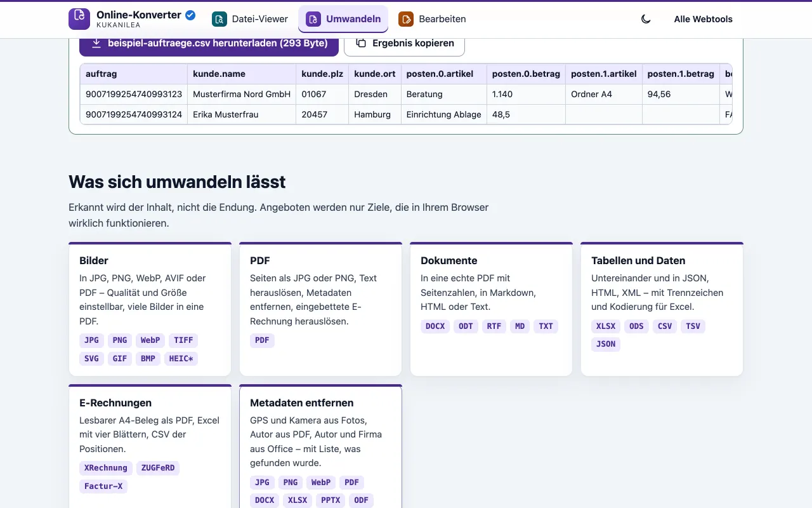Image resolution: width=812 pixels, height=508 pixels.
Task: Click the TXT format tag
Action: click(x=546, y=326)
